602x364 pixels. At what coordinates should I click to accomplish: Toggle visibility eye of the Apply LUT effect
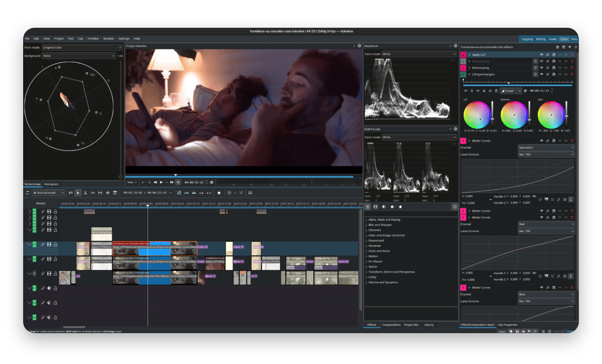coord(541,55)
